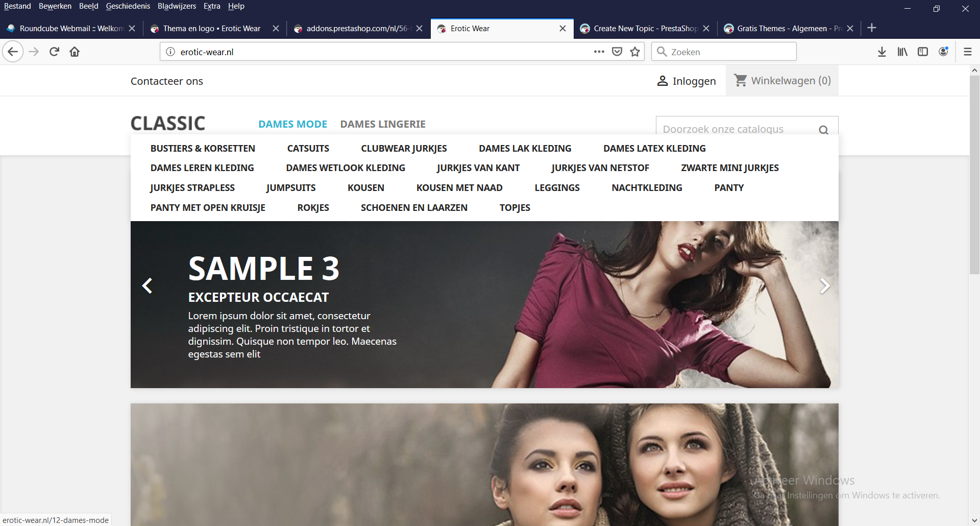Image resolution: width=980 pixels, height=526 pixels.
Task: Close the Create New Topic tab
Action: point(706,29)
